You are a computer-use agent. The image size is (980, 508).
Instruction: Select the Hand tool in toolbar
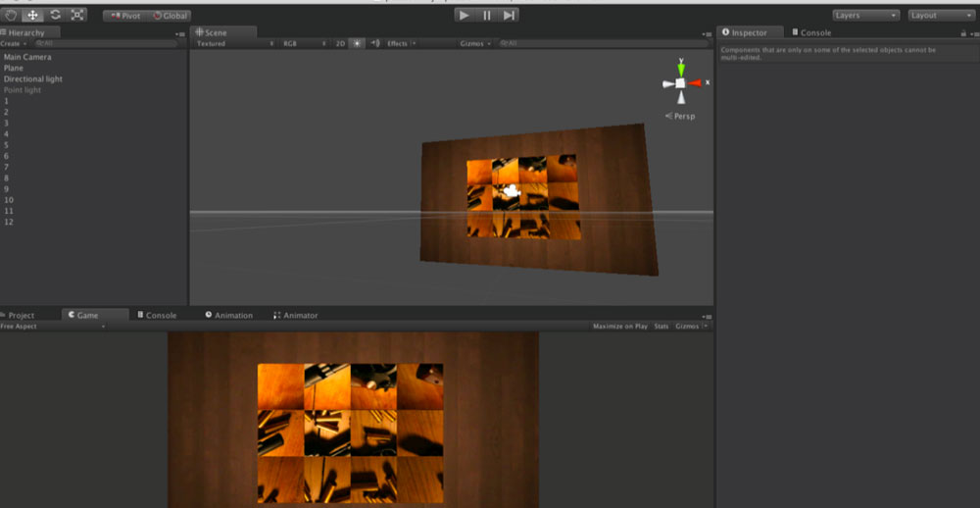coord(11,15)
